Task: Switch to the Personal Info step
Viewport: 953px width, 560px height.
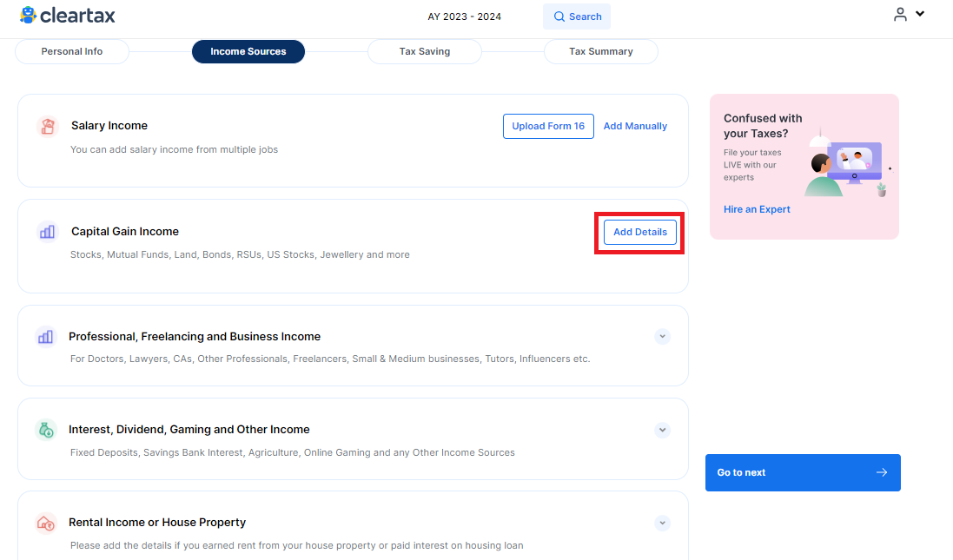Action: (72, 51)
